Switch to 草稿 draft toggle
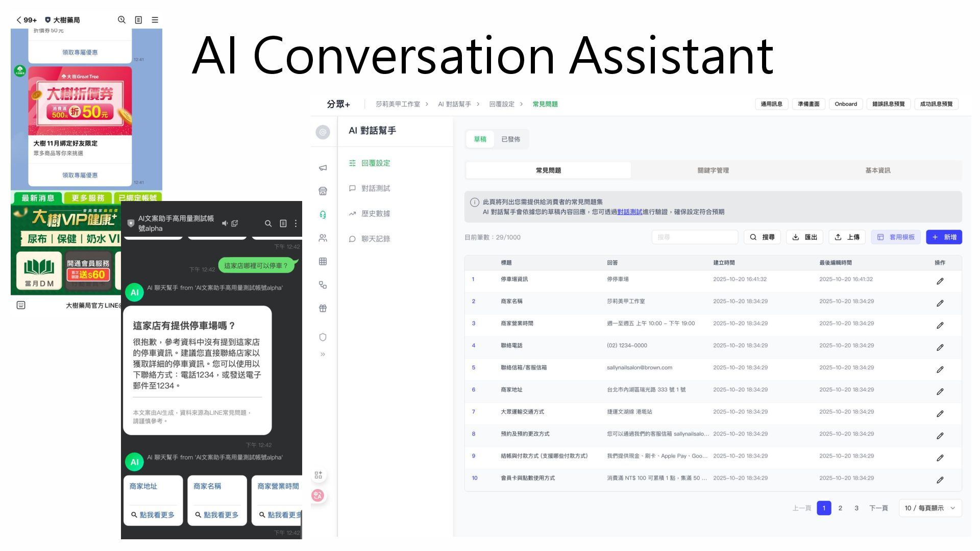 pos(480,139)
